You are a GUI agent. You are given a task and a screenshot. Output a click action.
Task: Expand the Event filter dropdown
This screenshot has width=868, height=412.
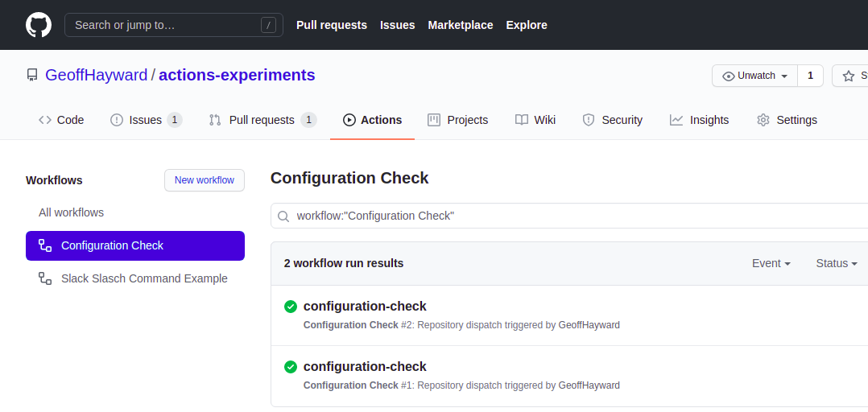click(771, 263)
